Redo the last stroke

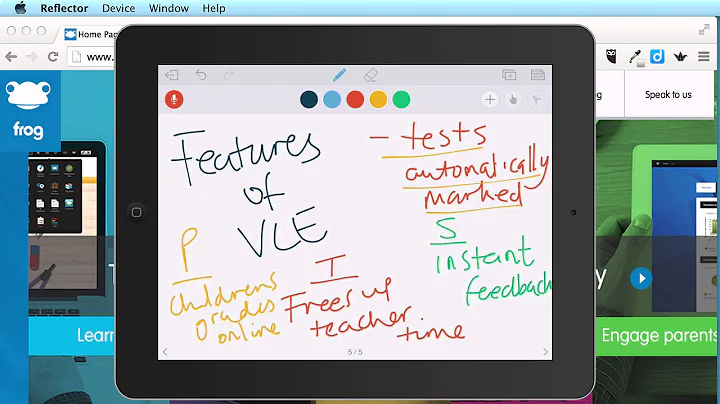229,74
